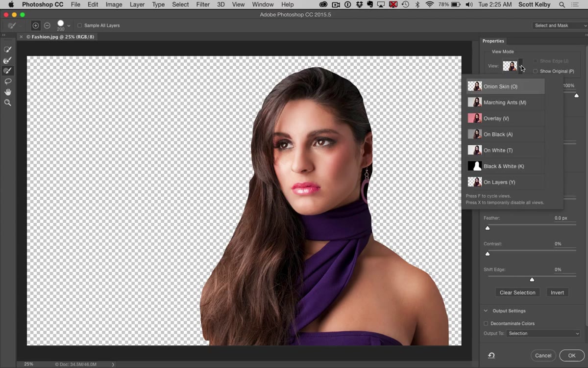Click the Contrast slider handle

pyautogui.click(x=488, y=254)
